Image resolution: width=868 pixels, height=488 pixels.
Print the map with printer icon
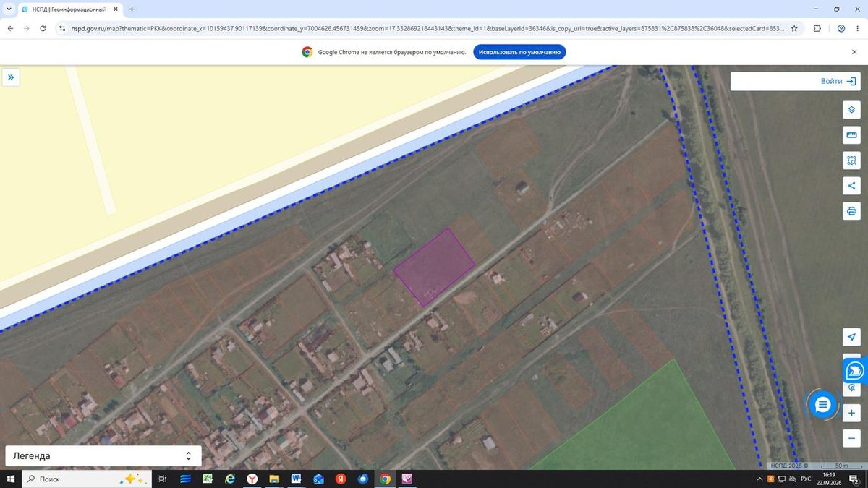pos(851,211)
